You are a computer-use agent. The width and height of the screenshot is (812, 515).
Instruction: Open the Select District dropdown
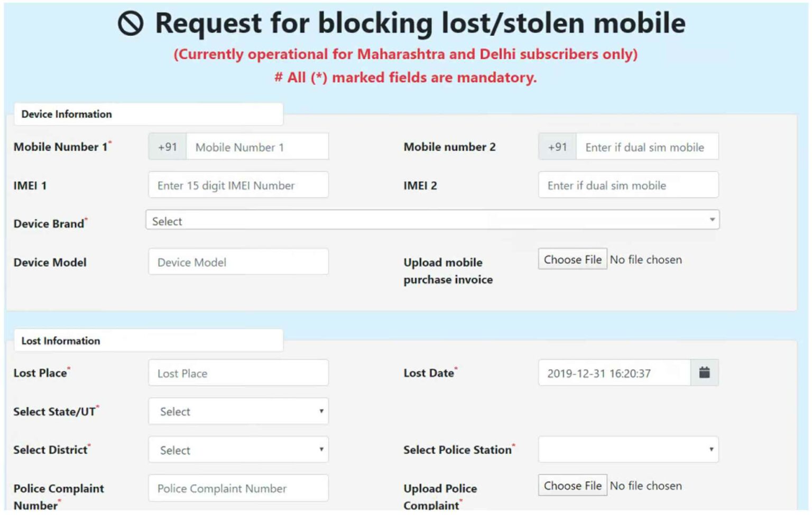(238, 450)
